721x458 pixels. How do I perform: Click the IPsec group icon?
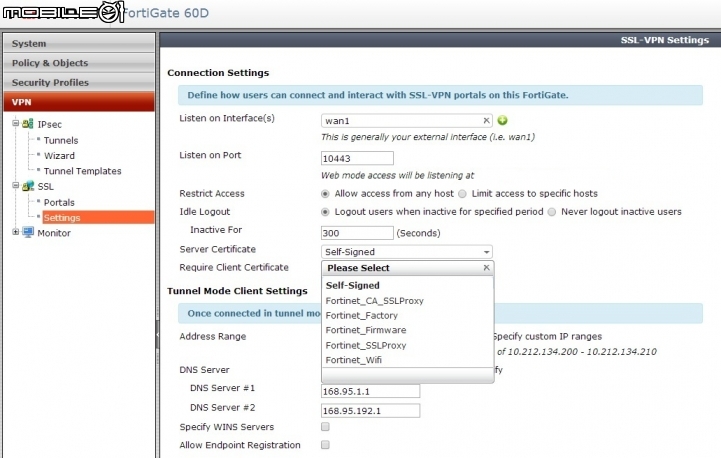coord(28,124)
